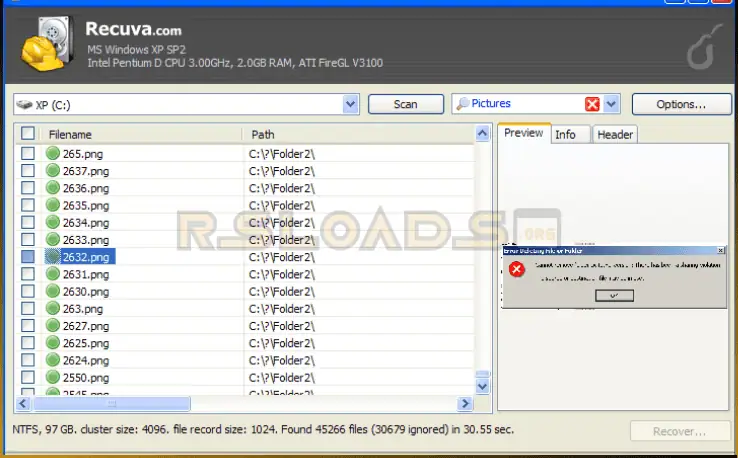Toggle the select-all checkbox in header

(x=28, y=133)
